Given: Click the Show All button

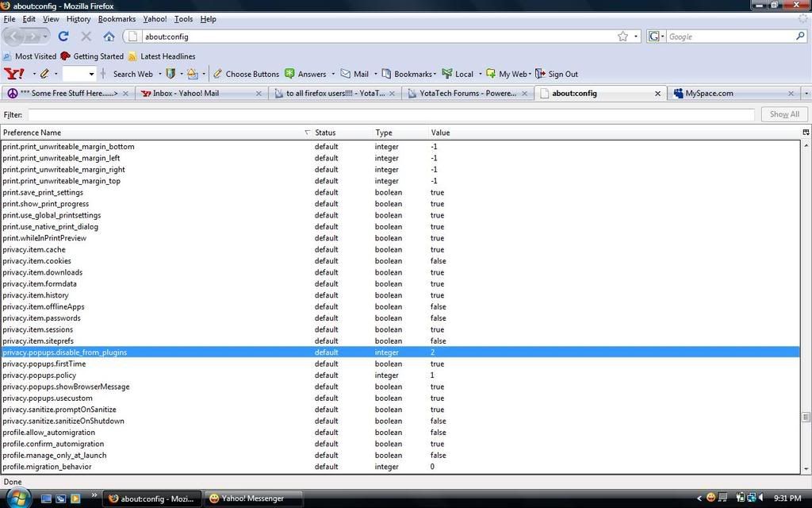Looking at the screenshot, I should pos(783,114).
